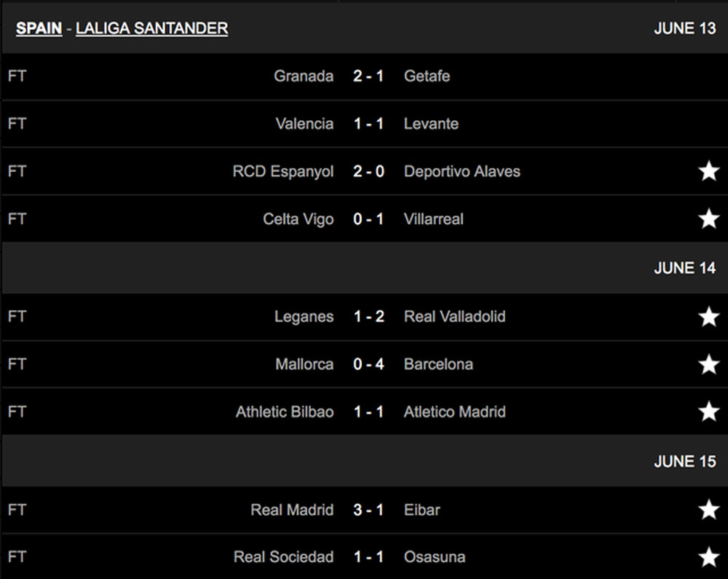The width and height of the screenshot is (728, 579).
Task: Favorite the Athletic Bilbao vs Atletico Madrid match
Action: tap(708, 411)
